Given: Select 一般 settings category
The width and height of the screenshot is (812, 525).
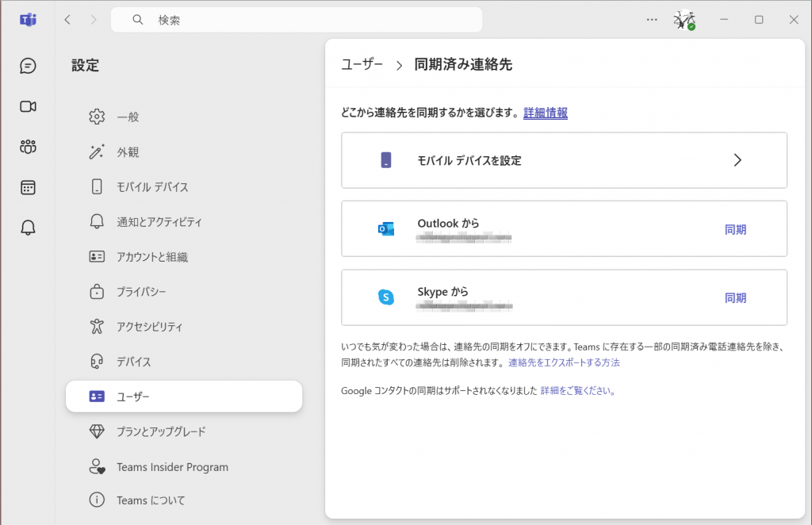Looking at the screenshot, I should 128,117.
